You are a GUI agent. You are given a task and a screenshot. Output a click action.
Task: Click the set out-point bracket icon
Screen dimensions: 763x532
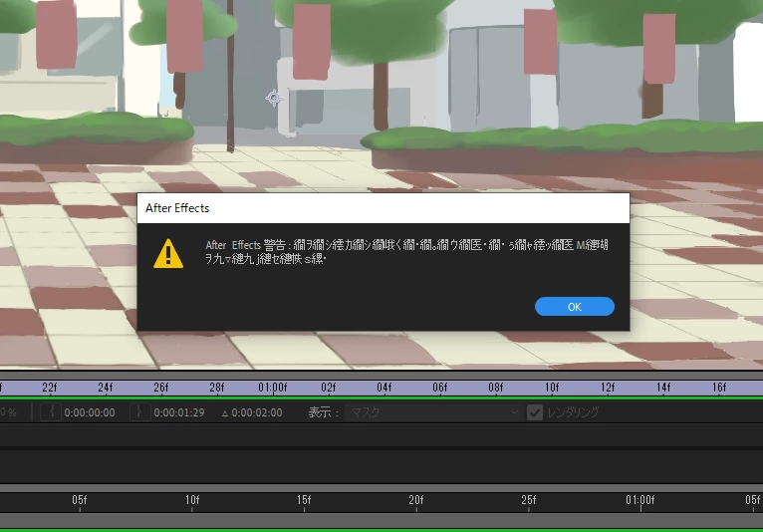(139, 412)
